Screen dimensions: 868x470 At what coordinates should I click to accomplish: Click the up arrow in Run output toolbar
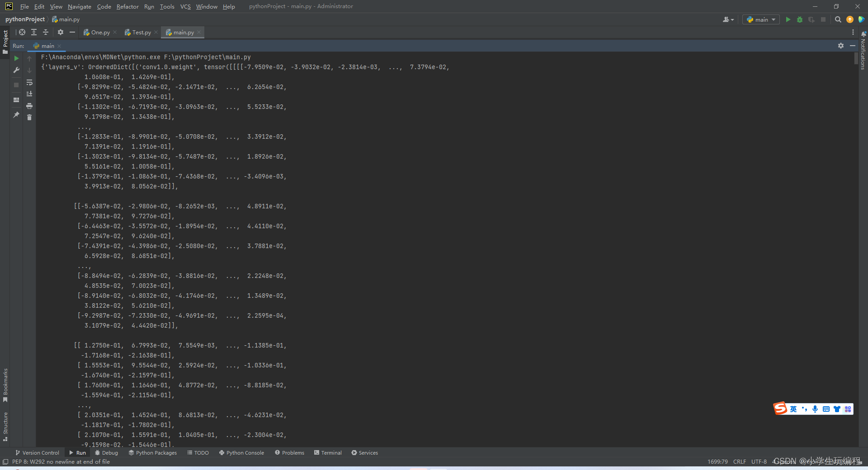[x=29, y=58]
